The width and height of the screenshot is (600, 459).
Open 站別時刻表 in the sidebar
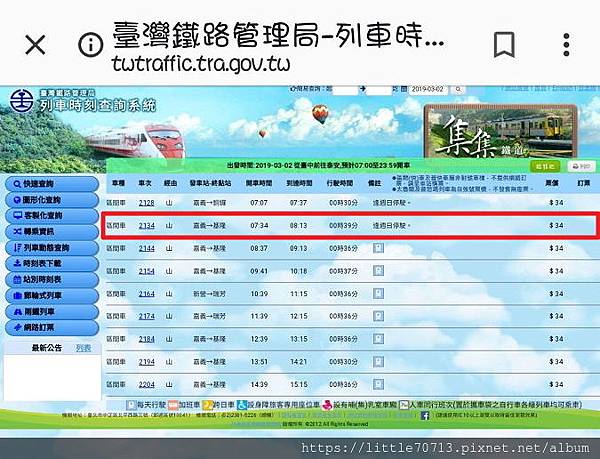pos(52,280)
